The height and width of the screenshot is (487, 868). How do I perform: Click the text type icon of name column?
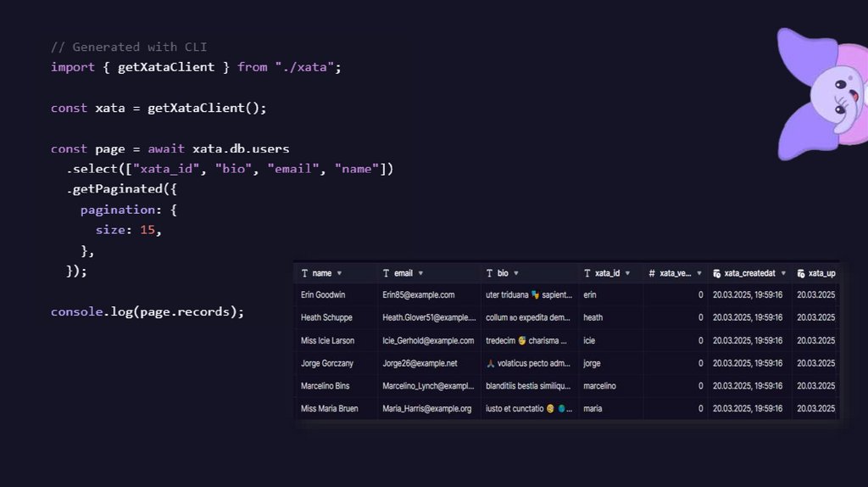tap(304, 273)
